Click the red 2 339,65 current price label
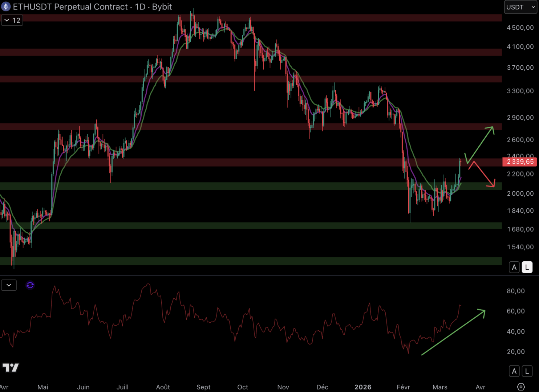539x392 pixels. click(520, 162)
